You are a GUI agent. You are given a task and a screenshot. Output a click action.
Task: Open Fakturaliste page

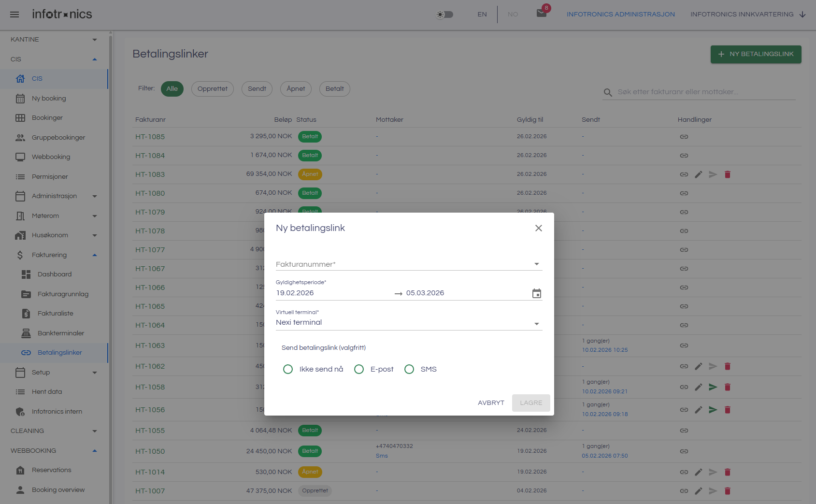54,314
